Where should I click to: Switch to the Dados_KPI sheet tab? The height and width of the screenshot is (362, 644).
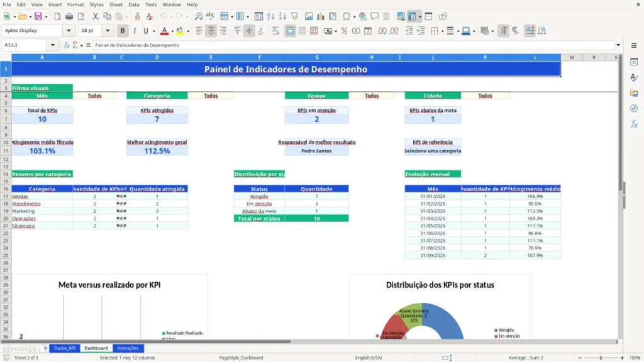[65, 348]
